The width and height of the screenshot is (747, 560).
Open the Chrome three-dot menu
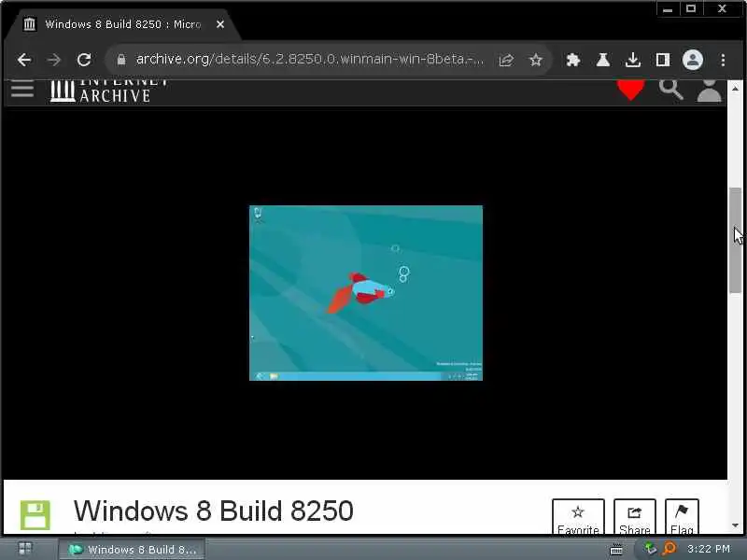click(723, 60)
